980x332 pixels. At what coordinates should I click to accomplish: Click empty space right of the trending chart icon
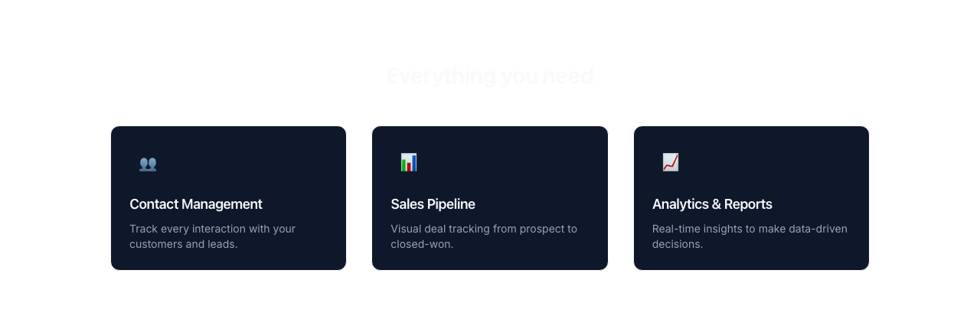pyautogui.click(x=766, y=162)
